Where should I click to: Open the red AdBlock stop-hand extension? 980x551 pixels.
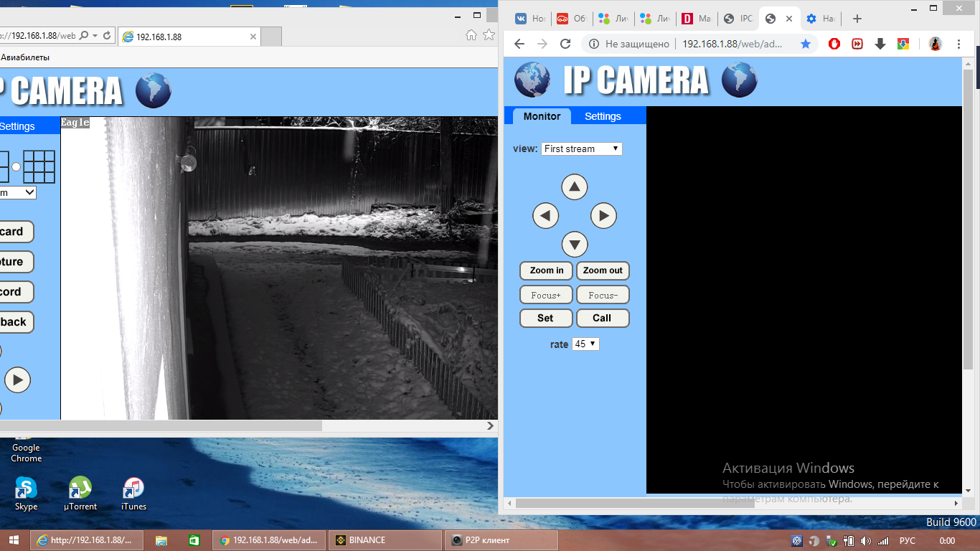[x=834, y=44]
